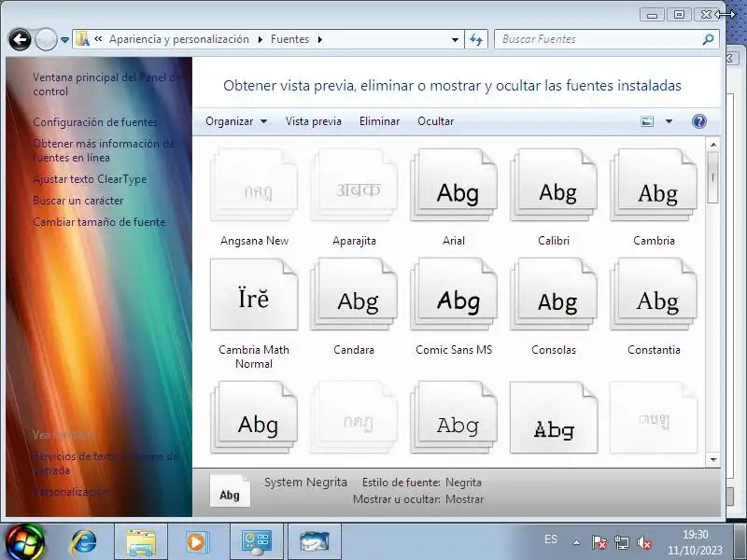Select the Comic Sans MS font icon

tap(454, 294)
